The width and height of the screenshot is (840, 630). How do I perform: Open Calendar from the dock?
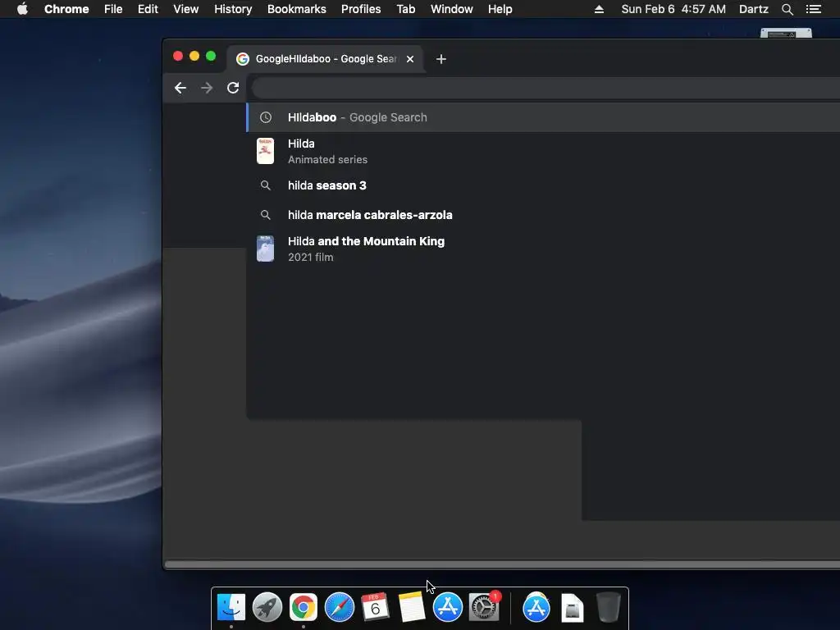(x=375, y=608)
